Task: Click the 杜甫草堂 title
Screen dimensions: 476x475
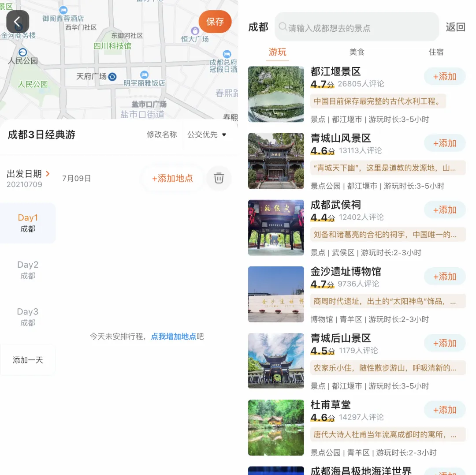Action: tap(330, 405)
